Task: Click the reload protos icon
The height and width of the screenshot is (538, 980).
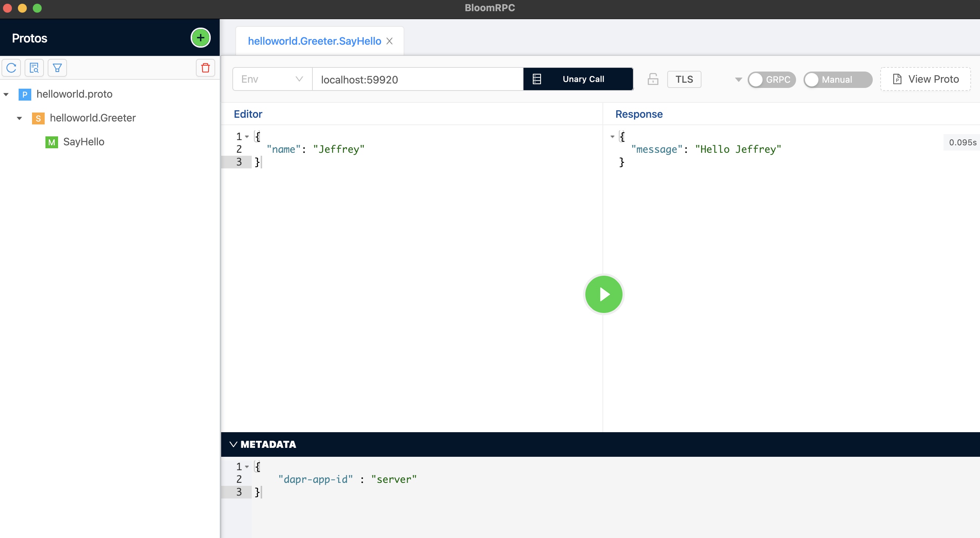Action: pyautogui.click(x=12, y=68)
